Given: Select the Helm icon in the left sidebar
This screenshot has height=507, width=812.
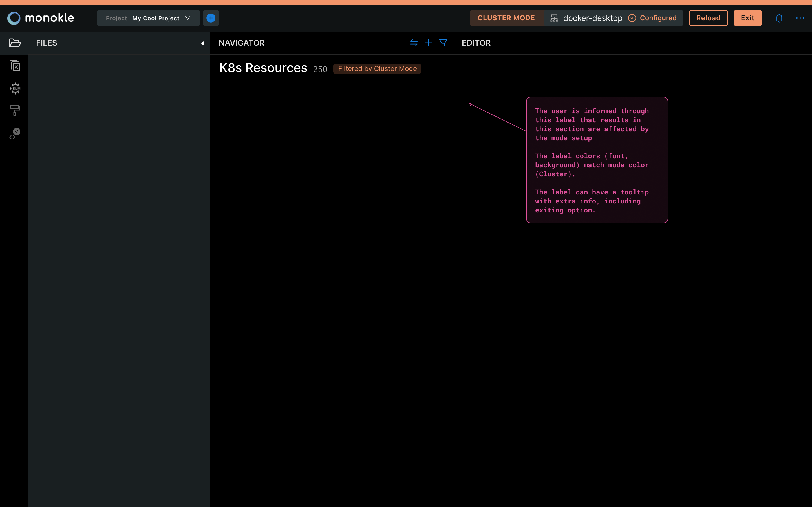Looking at the screenshot, I should click(x=15, y=88).
